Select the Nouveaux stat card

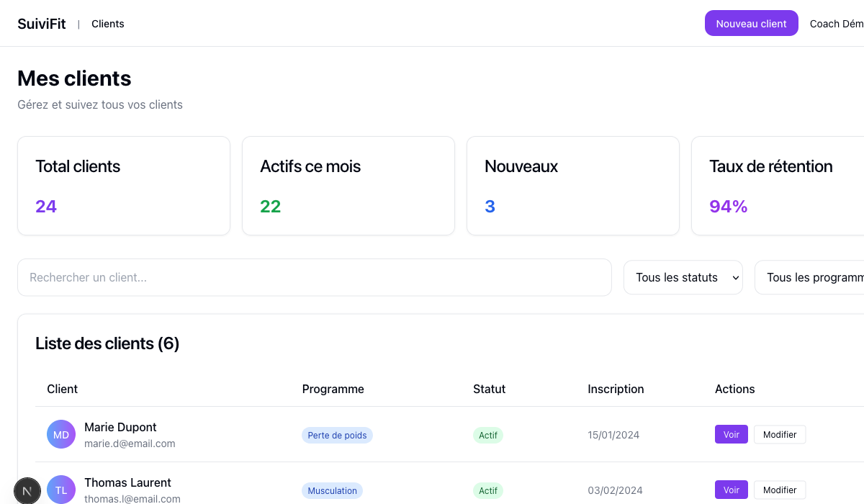click(x=573, y=186)
